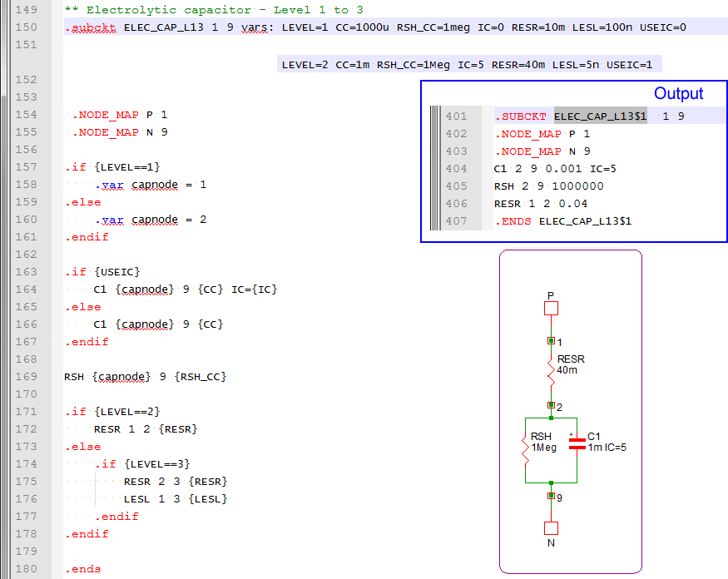Click the 40m value beside RESR
728x579 pixels.
click(x=567, y=370)
